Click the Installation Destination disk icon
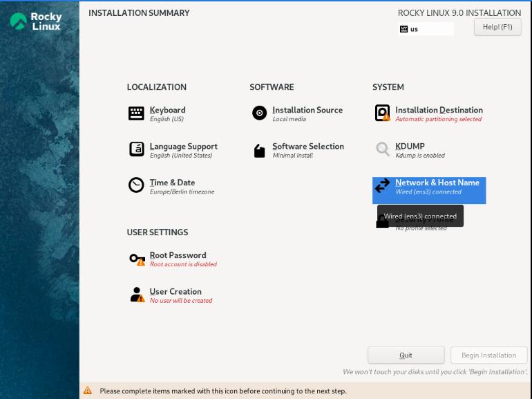 point(382,113)
